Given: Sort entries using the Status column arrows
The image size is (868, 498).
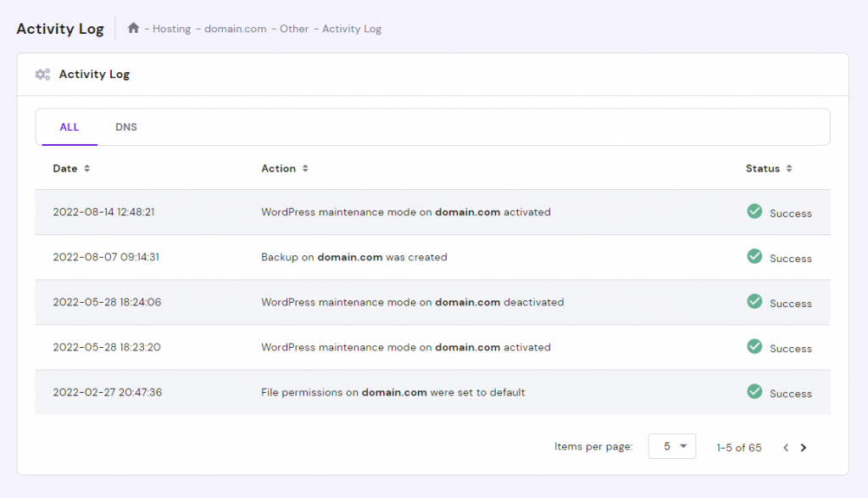Looking at the screenshot, I should (x=791, y=168).
